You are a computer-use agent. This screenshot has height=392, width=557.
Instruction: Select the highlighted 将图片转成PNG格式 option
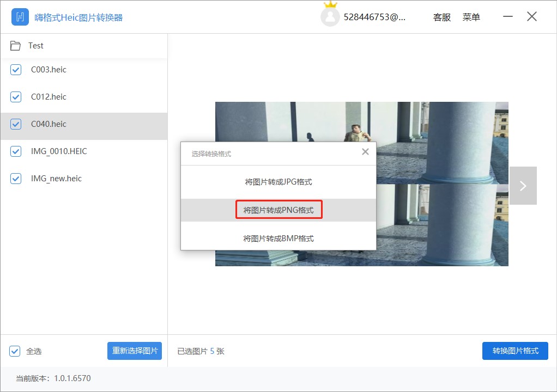278,210
